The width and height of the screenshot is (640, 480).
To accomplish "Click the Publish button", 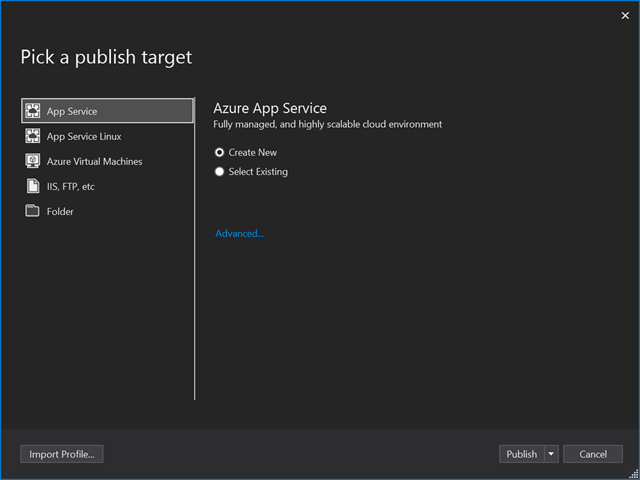I will click(522, 454).
